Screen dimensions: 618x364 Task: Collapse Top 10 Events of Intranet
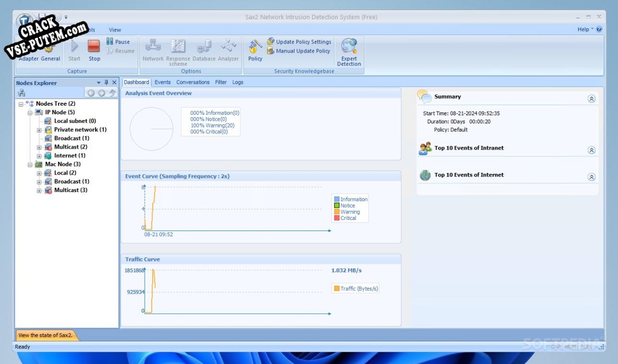tap(591, 150)
